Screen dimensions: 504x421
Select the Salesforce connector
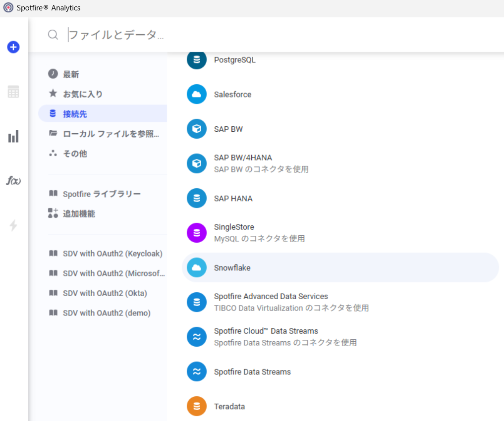click(x=340, y=94)
